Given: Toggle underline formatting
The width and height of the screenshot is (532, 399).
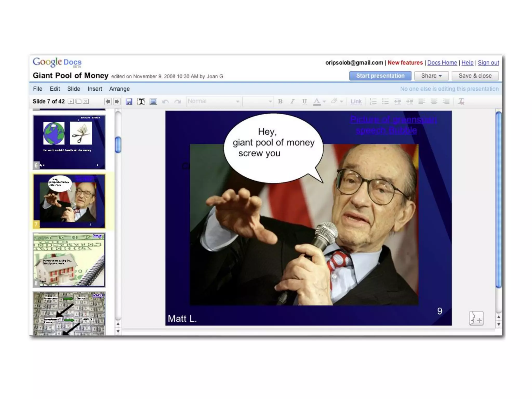Looking at the screenshot, I should pos(304,102).
